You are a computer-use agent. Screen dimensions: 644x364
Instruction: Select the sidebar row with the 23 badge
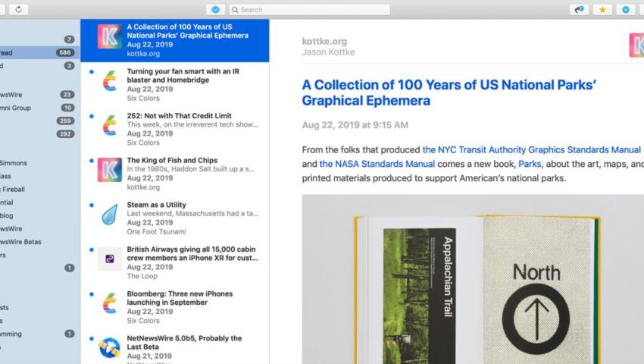[39, 95]
